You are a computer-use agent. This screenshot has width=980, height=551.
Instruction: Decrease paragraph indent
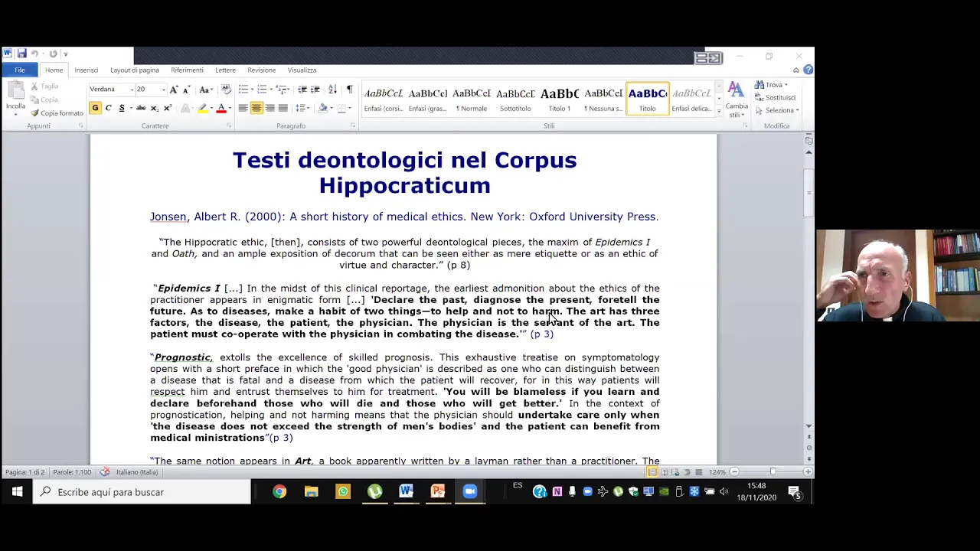pos(302,90)
